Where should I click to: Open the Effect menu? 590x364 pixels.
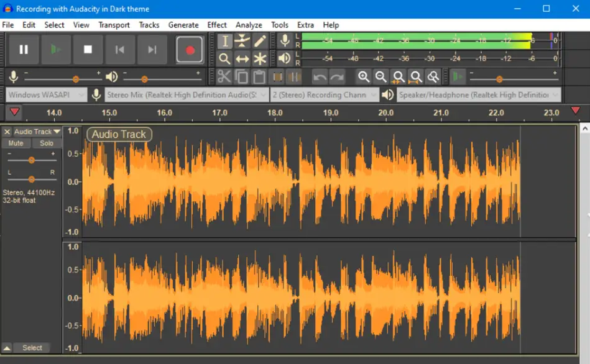(217, 25)
